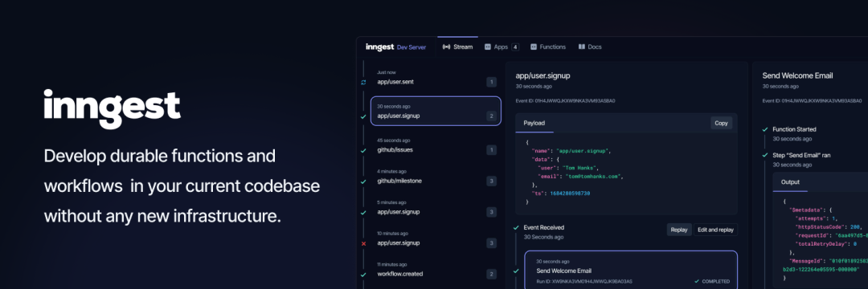This screenshot has height=289, width=868.
Task: Select the app/user.sent event from just now
Action: coord(436,78)
